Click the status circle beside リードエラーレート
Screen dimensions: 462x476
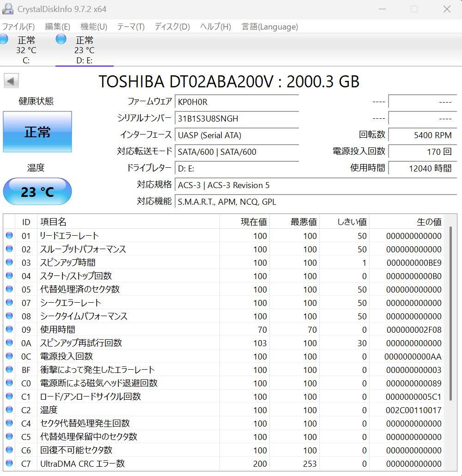pos(10,236)
